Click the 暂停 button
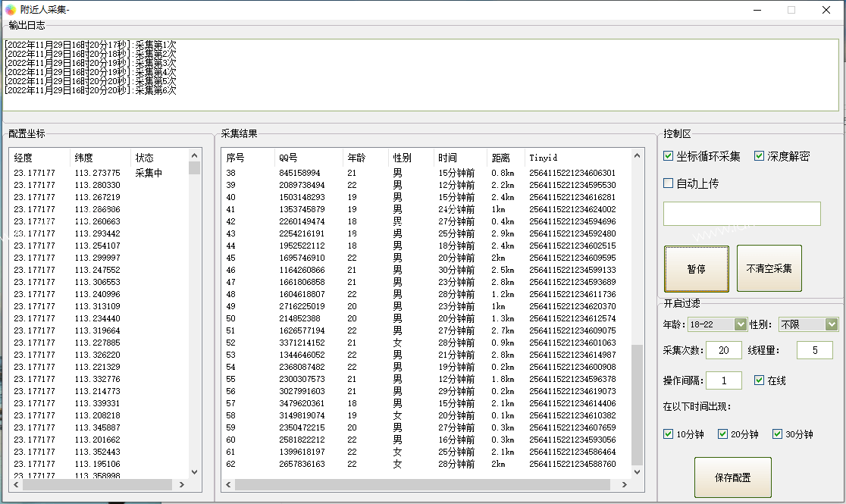The width and height of the screenshot is (846, 504). tap(696, 269)
